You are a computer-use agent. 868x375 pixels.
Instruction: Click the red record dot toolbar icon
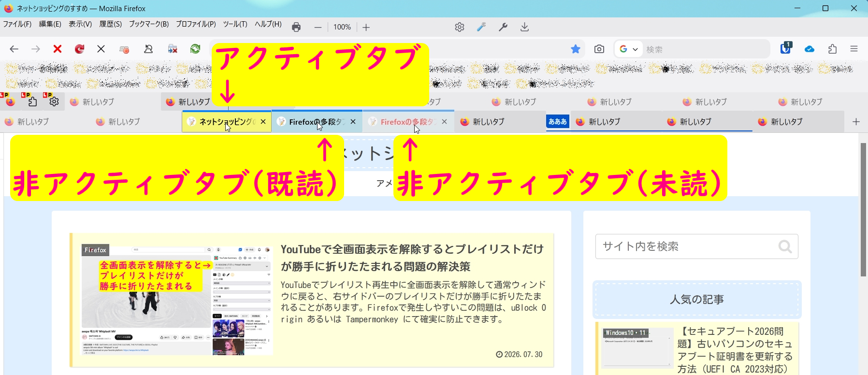coord(124,49)
